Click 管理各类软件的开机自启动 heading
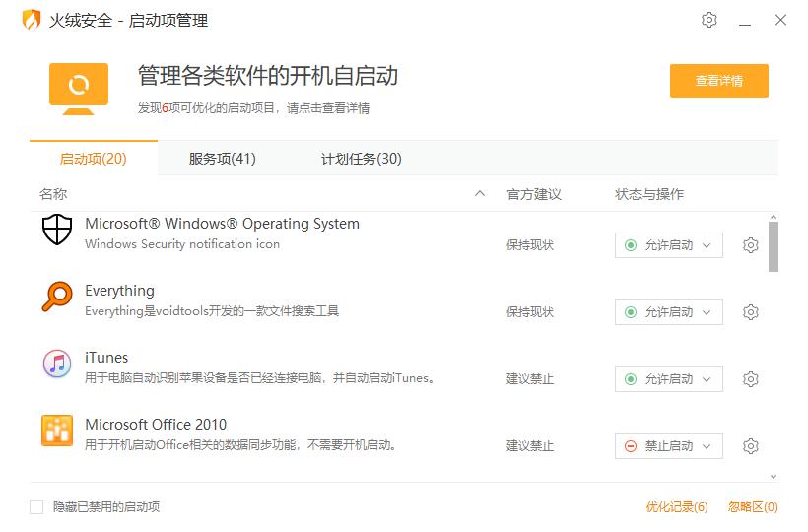Image resolution: width=808 pixels, height=532 pixels. coord(267,75)
